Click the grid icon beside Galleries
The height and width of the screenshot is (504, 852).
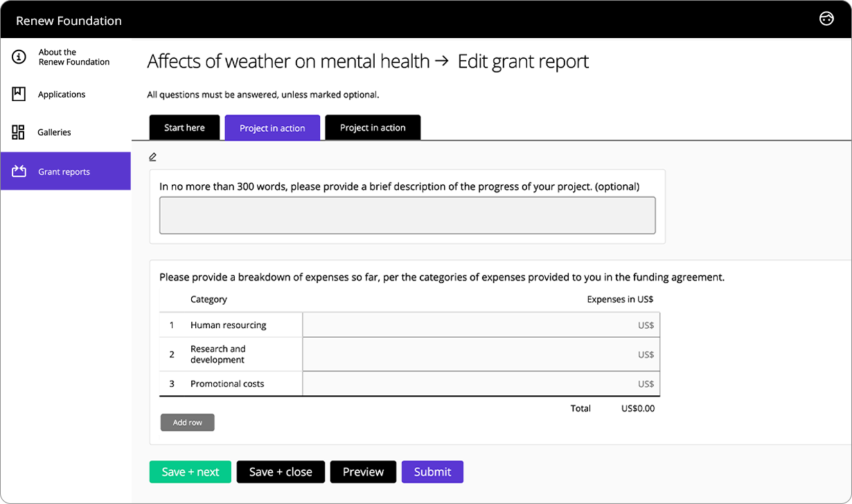point(19,132)
